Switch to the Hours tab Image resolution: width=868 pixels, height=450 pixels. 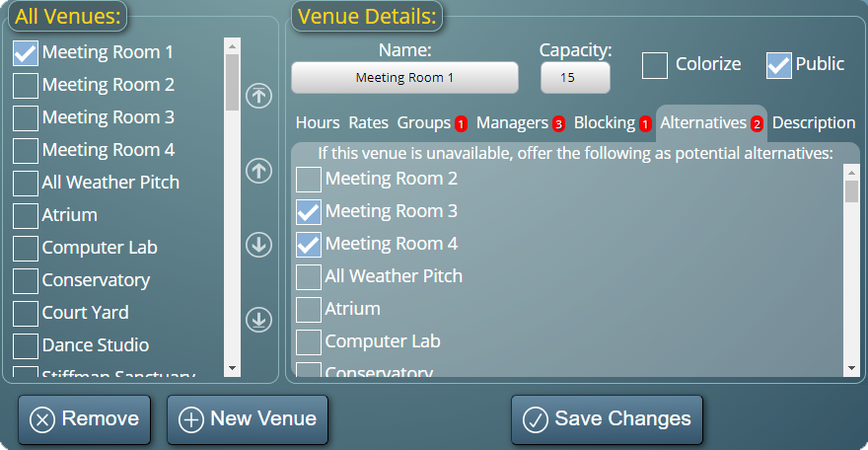click(x=318, y=122)
